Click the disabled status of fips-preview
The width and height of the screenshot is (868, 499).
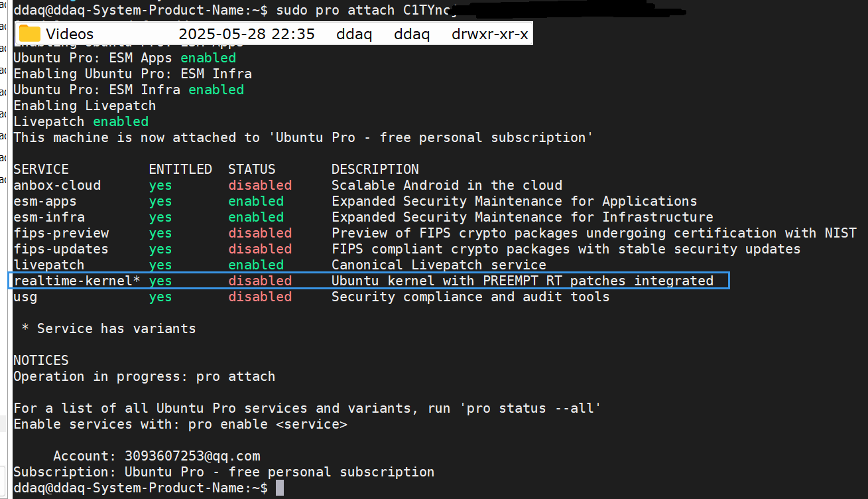[x=260, y=233]
